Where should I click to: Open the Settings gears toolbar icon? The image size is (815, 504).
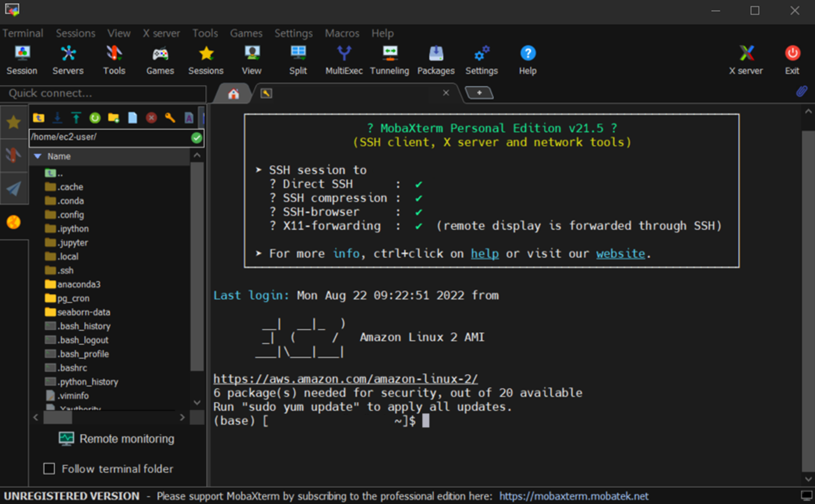click(x=482, y=60)
